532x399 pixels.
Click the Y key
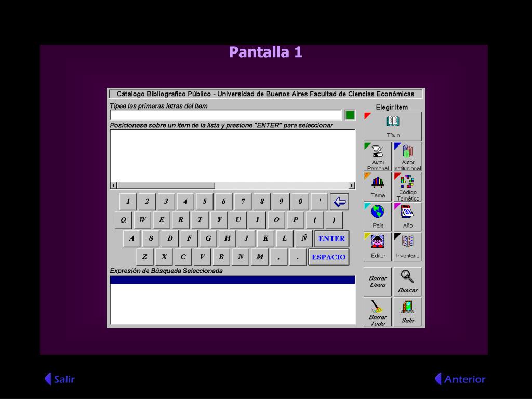pyautogui.click(x=219, y=220)
